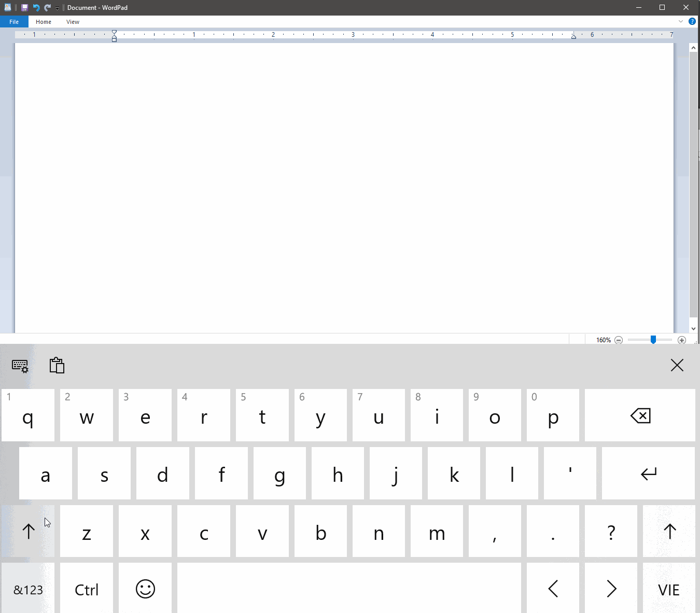Screen dimensions: 700x613
Task: Tap the x key
Action: (x=145, y=531)
